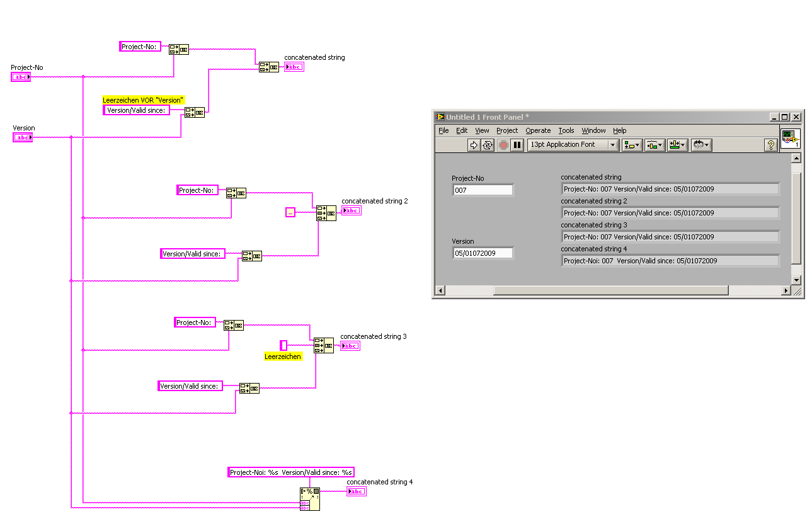Select the Project-No control terminal on the diagram
Screen dimensions: 812x519
tap(21, 77)
